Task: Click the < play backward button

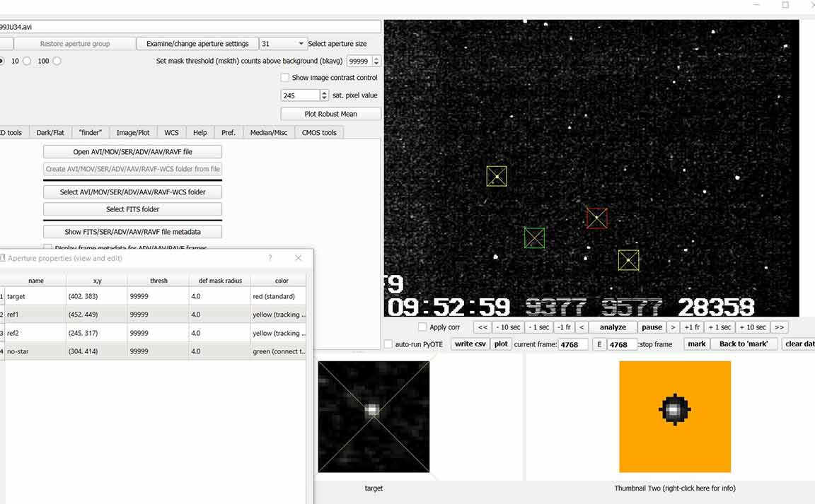Action: click(582, 327)
